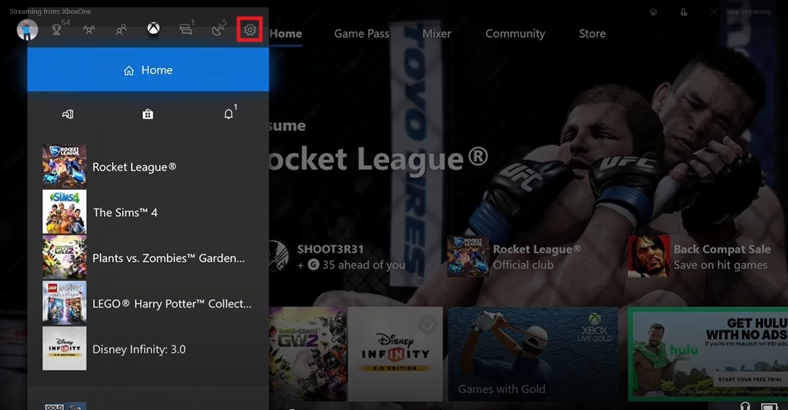Switch to the Game Pass tab
The height and width of the screenshot is (410, 788).
point(361,34)
